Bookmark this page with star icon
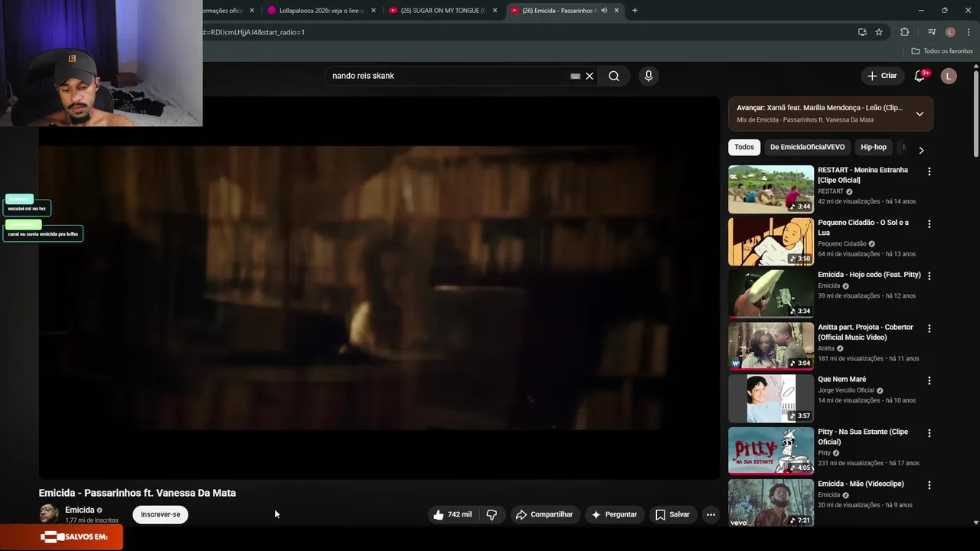The image size is (980, 551). (879, 32)
